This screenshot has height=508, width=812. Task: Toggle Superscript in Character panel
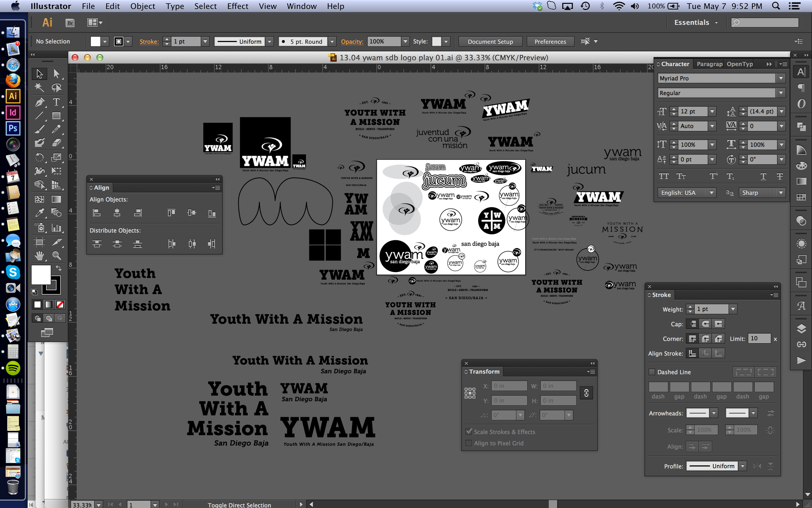click(x=714, y=176)
